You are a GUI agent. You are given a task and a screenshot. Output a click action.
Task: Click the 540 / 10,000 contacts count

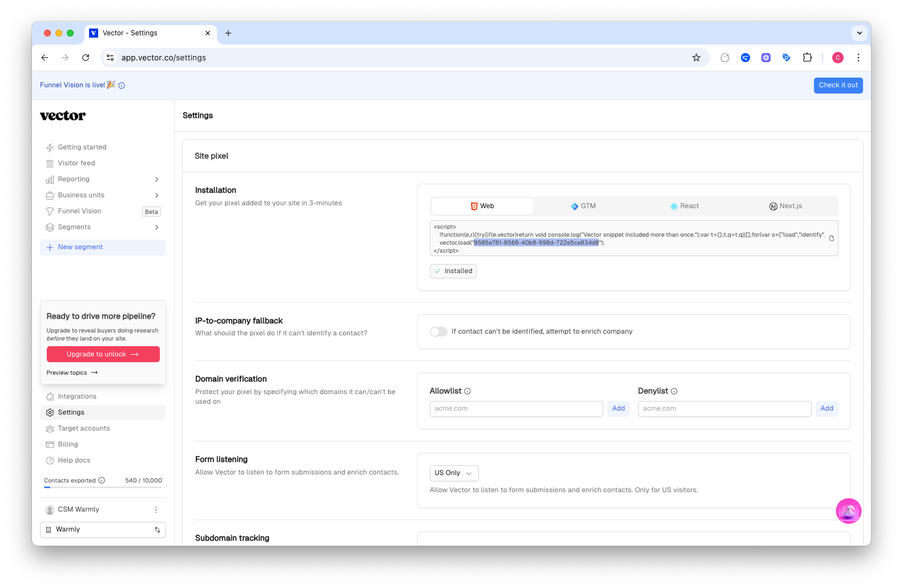pos(143,481)
